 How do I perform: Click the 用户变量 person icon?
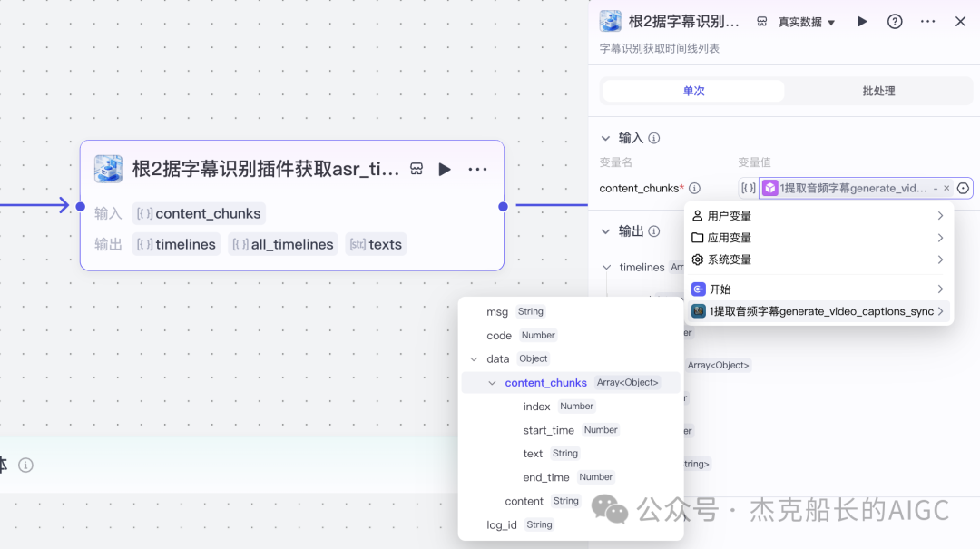[x=698, y=216]
